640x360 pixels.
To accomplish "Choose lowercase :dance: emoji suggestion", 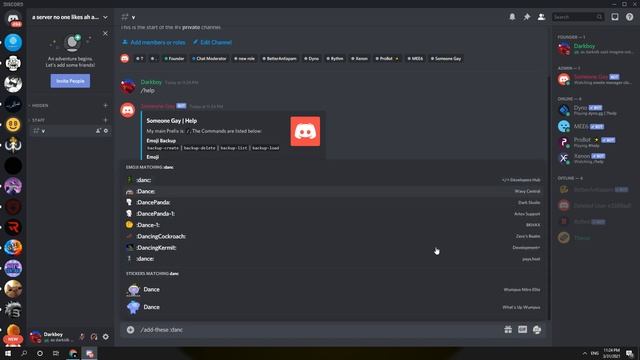I will 333,259.
